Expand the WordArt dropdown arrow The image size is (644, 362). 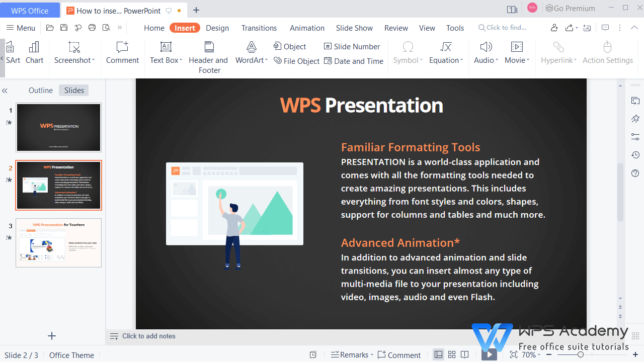(267, 60)
